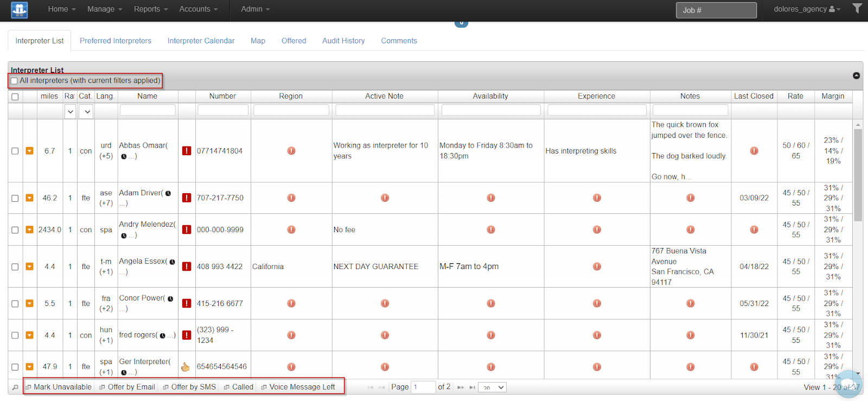Click the app logo in the top bar
Image resolution: width=868 pixels, height=401 pixels.
click(x=19, y=10)
